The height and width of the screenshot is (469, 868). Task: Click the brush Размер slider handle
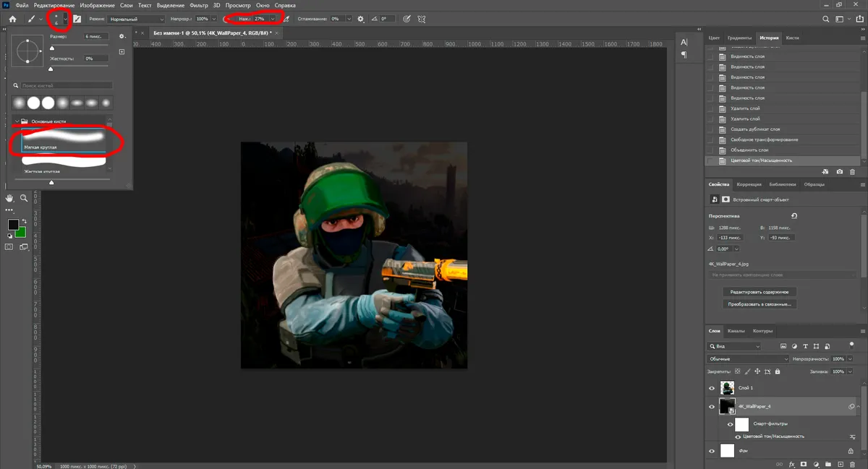click(51, 48)
